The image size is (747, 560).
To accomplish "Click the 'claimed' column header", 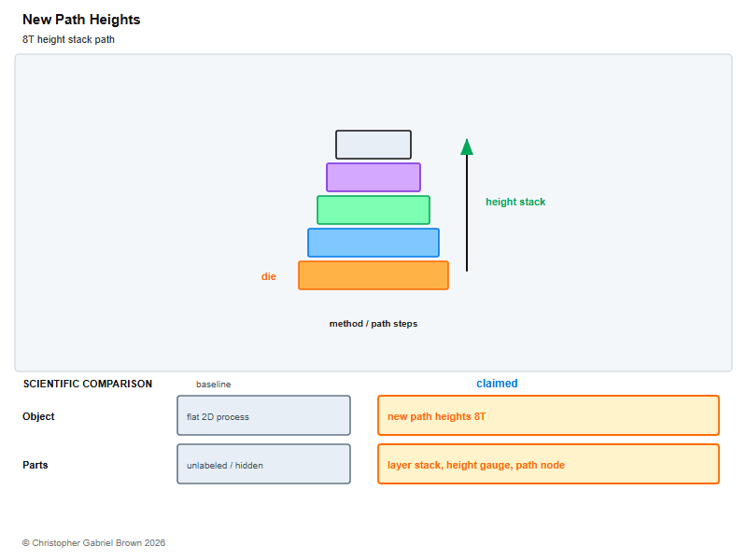I will (497, 384).
